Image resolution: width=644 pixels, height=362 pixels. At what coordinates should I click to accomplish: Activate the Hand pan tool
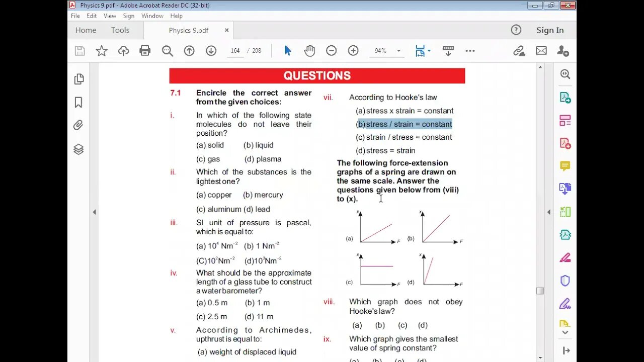click(x=309, y=51)
